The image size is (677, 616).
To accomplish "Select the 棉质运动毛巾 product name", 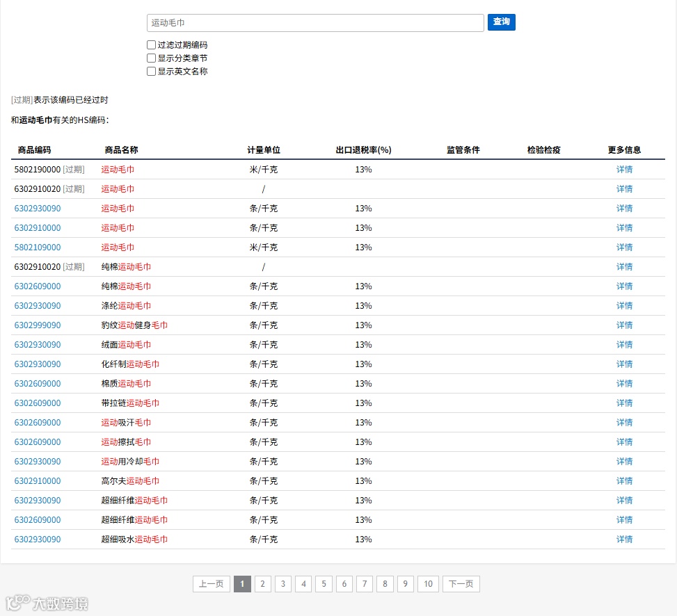I will pos(126,384).
